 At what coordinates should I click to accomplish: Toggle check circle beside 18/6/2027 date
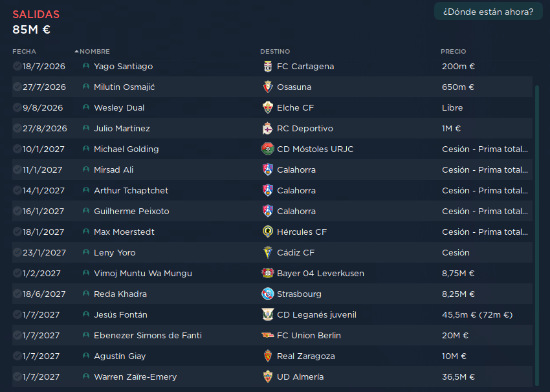[x=17, y=294]
